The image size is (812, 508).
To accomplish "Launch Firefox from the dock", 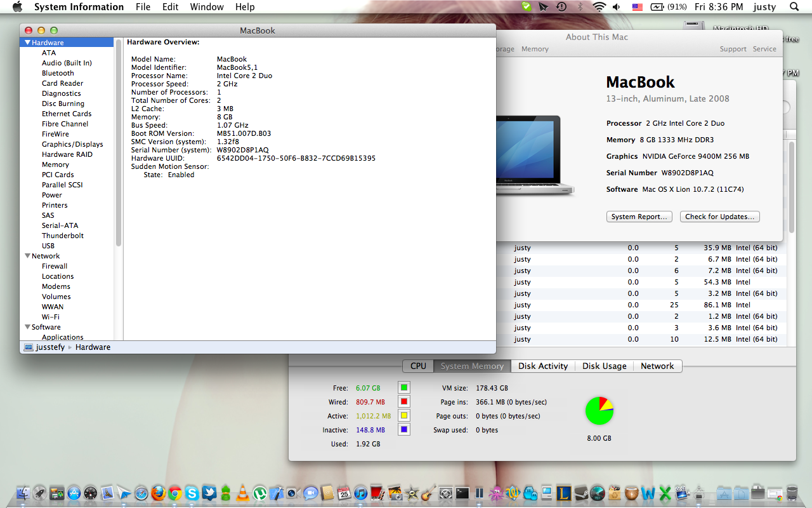I will pos(159,493).
